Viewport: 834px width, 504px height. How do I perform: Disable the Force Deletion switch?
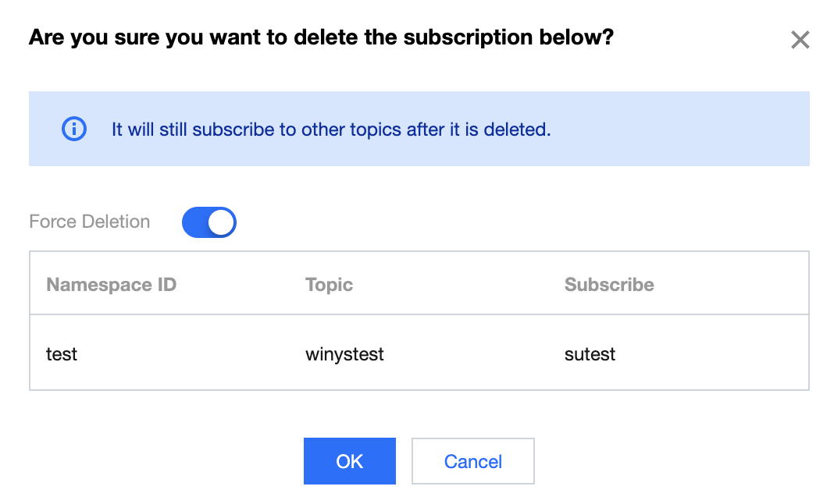pos(208,222)
